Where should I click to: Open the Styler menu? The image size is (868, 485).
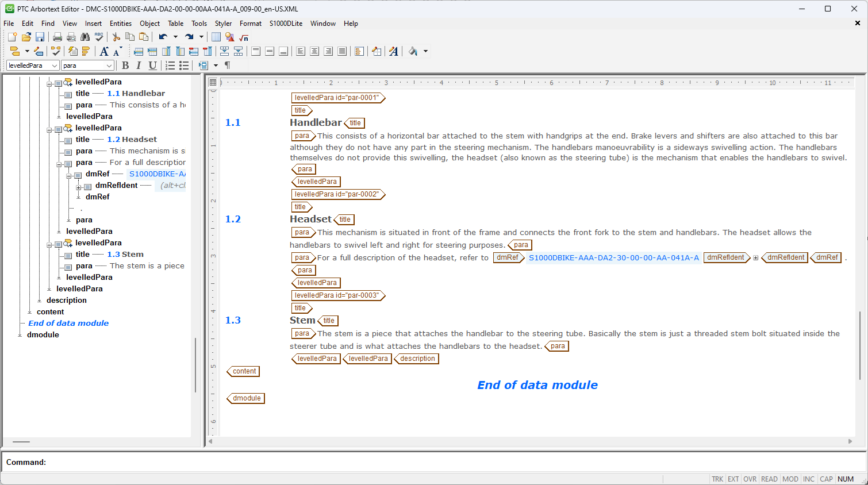tap(223, 24)
